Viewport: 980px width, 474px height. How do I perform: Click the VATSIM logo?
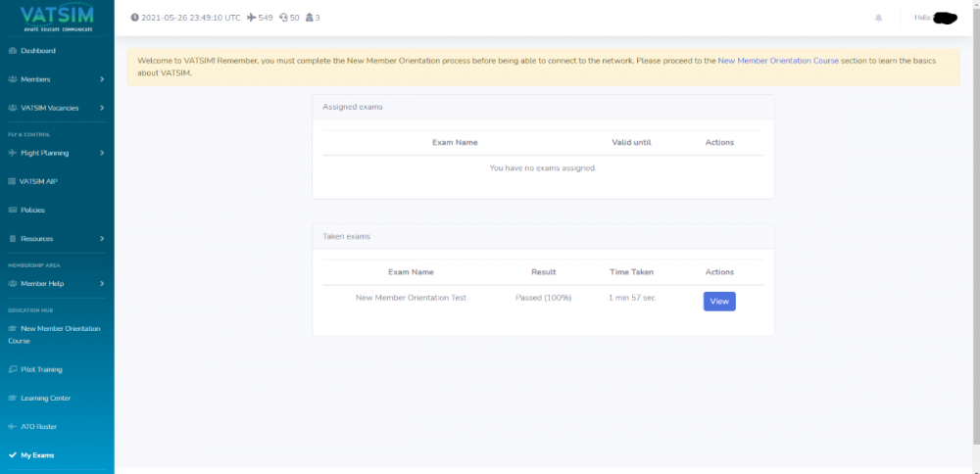56,18
